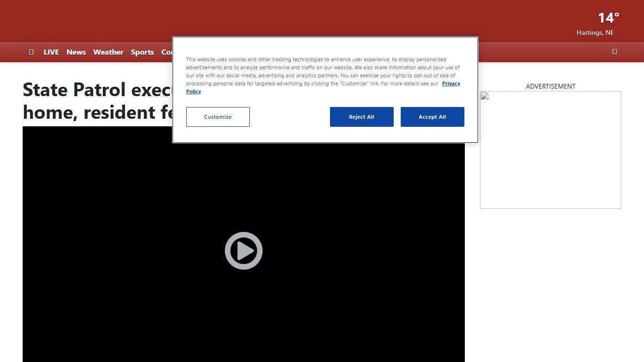This screenshot has height=362, width=644.
Task: Open the Sports menu item
Action: (x=142, y=52)
